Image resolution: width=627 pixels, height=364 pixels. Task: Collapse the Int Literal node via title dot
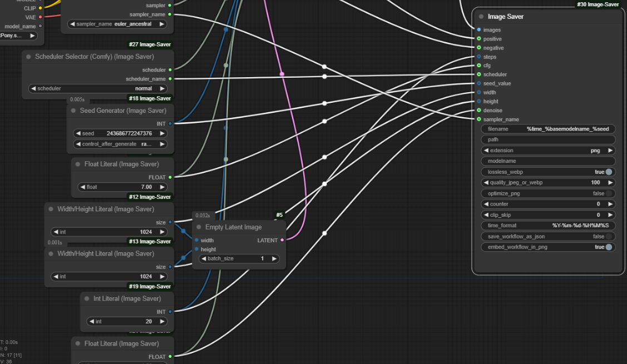coord(87,298)
